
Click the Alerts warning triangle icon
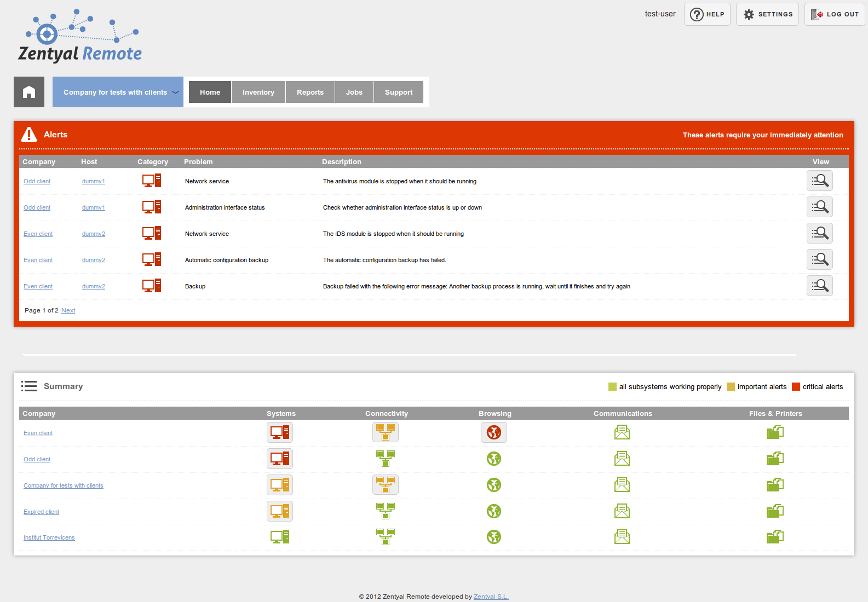[28, 134]
